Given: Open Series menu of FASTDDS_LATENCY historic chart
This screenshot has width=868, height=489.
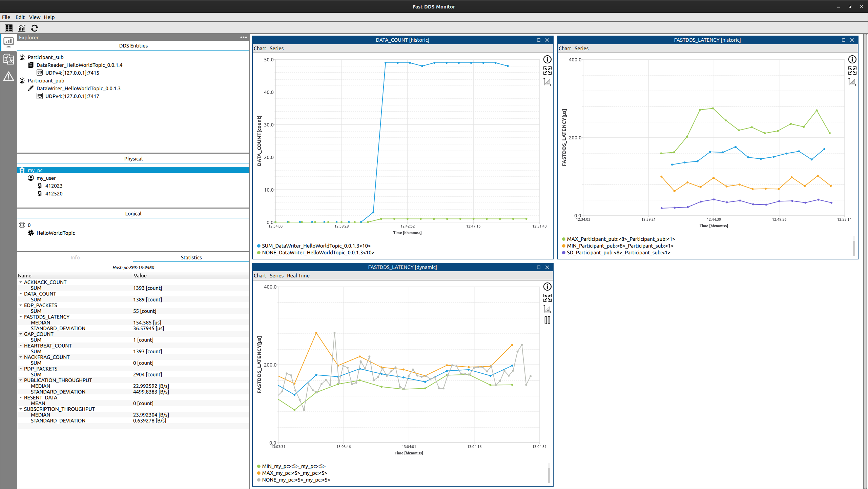Looking at the screenshot, I should 581,48.
